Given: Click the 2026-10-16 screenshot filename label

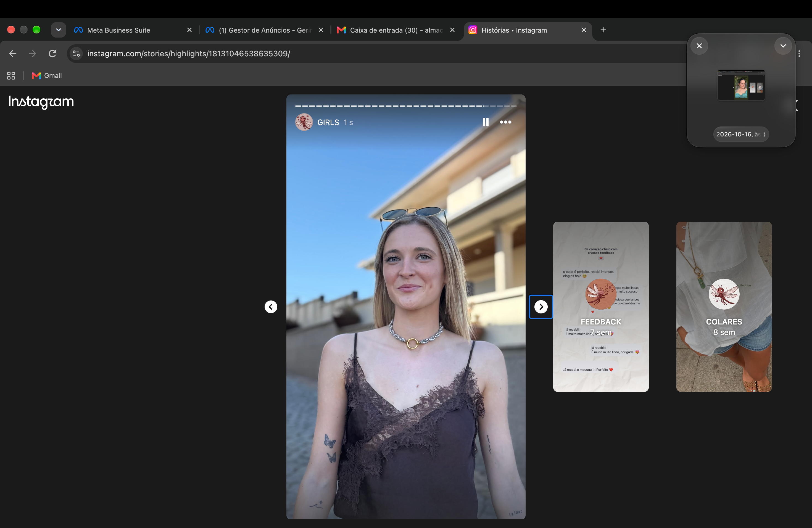Looking at the screenshot, I should [x=741, y=134].
